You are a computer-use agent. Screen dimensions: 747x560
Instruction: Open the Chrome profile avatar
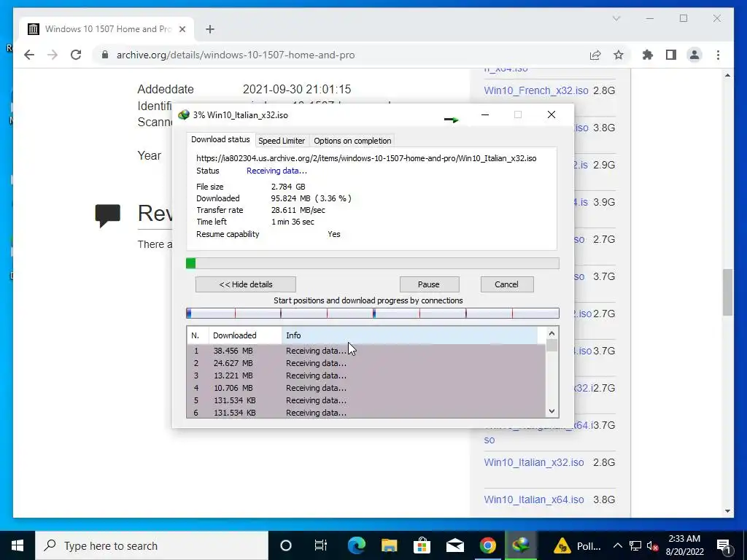tap(694, 55)
